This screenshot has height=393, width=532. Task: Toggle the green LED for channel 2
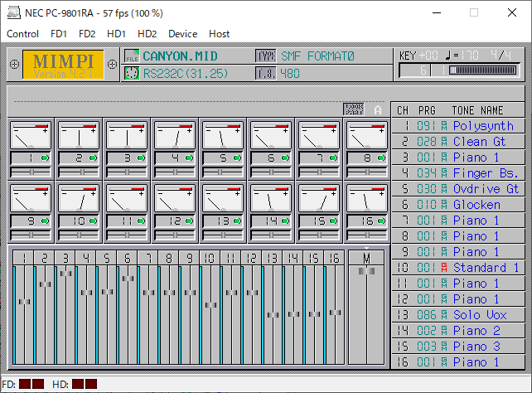(93, 158)
